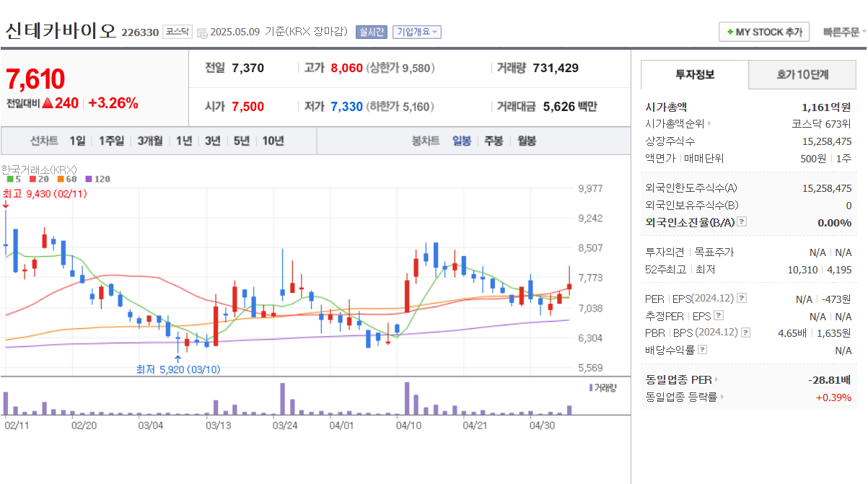The image size is (868, 484).
Task: Click the +3.26% change rate
Action: point(113,103)
